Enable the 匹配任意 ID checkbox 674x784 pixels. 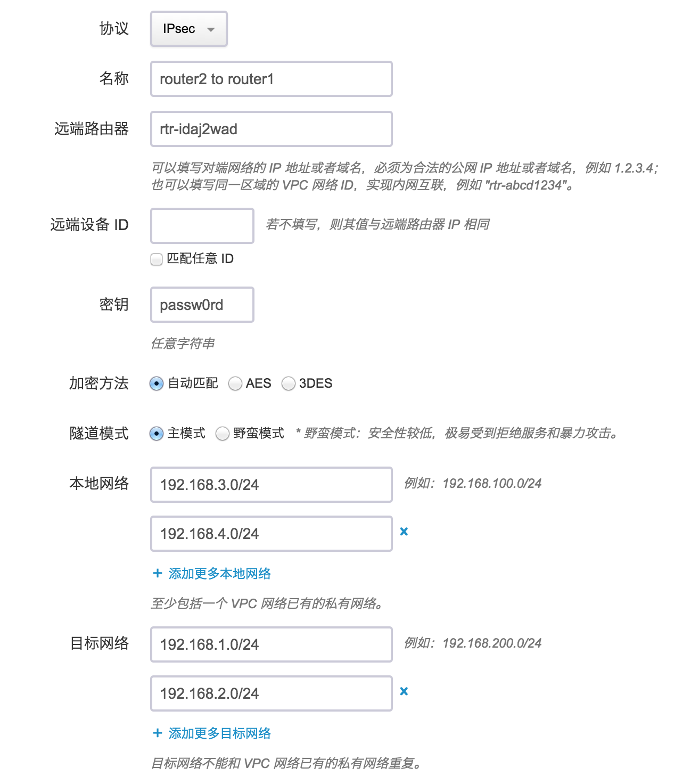[157, 259]
